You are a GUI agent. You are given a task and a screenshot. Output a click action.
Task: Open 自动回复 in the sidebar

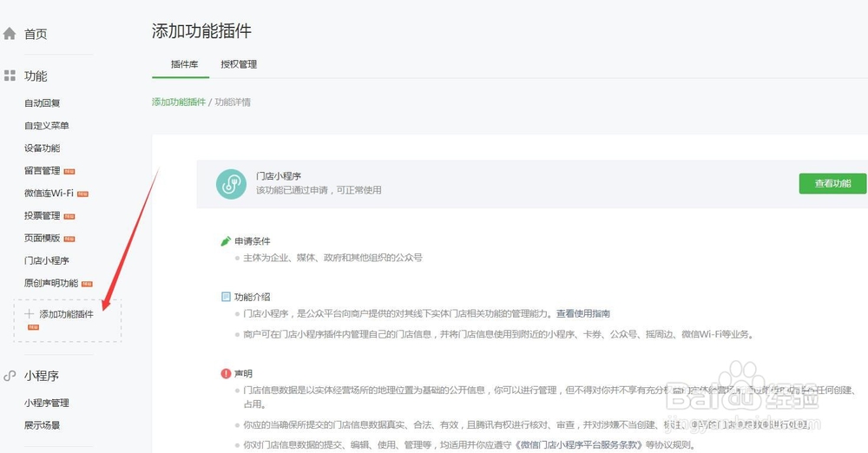(42, 103)
